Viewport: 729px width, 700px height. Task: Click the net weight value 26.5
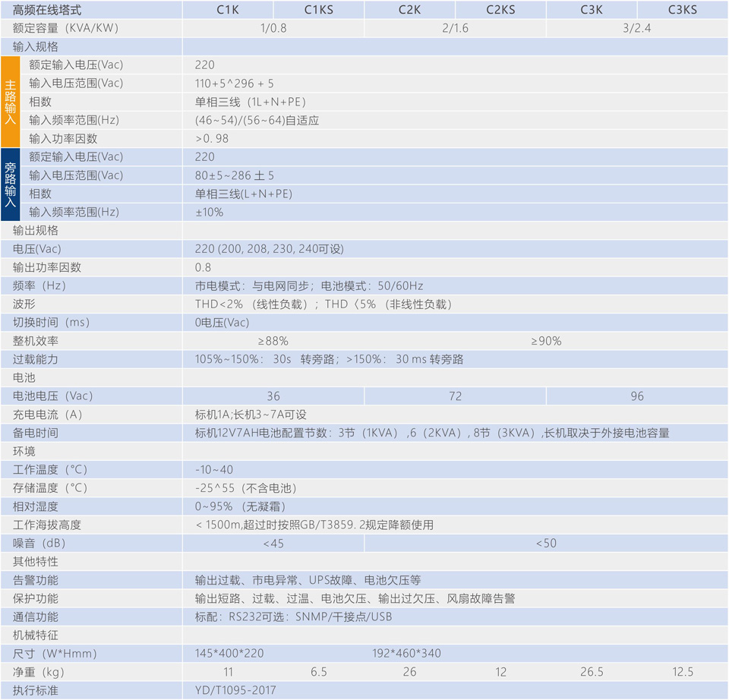point(592,672)
